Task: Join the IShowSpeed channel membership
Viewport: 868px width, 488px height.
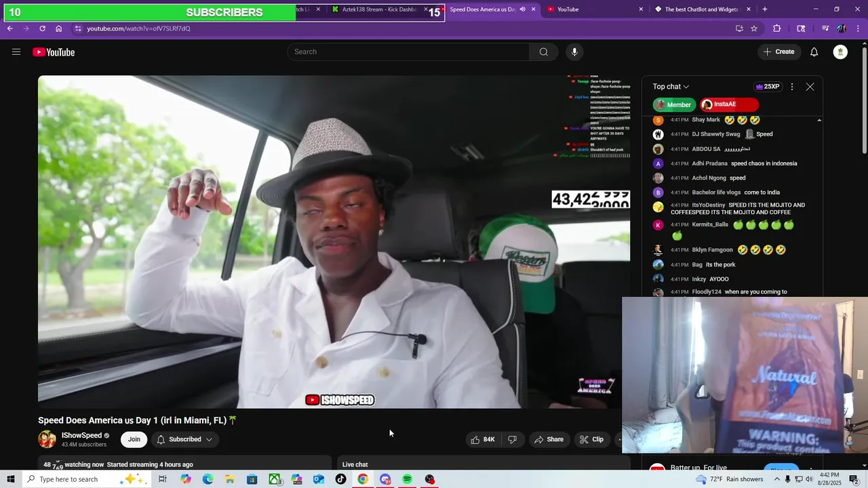Action: click(134, 439)
